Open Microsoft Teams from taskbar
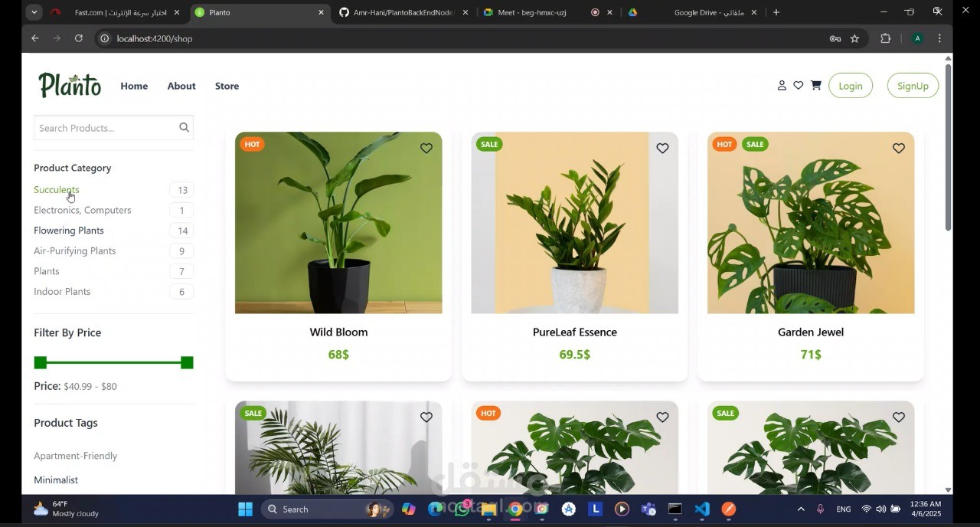 coord(648,509)
